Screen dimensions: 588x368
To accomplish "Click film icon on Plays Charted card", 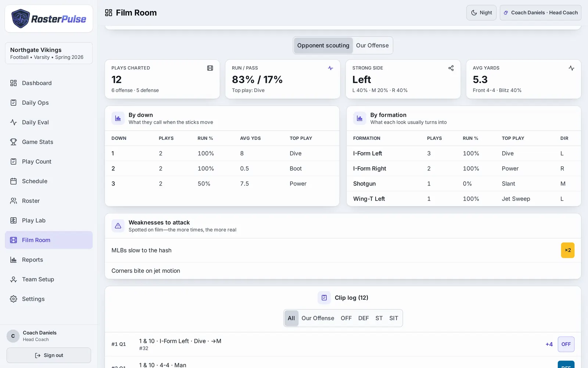I will [210, 68].
